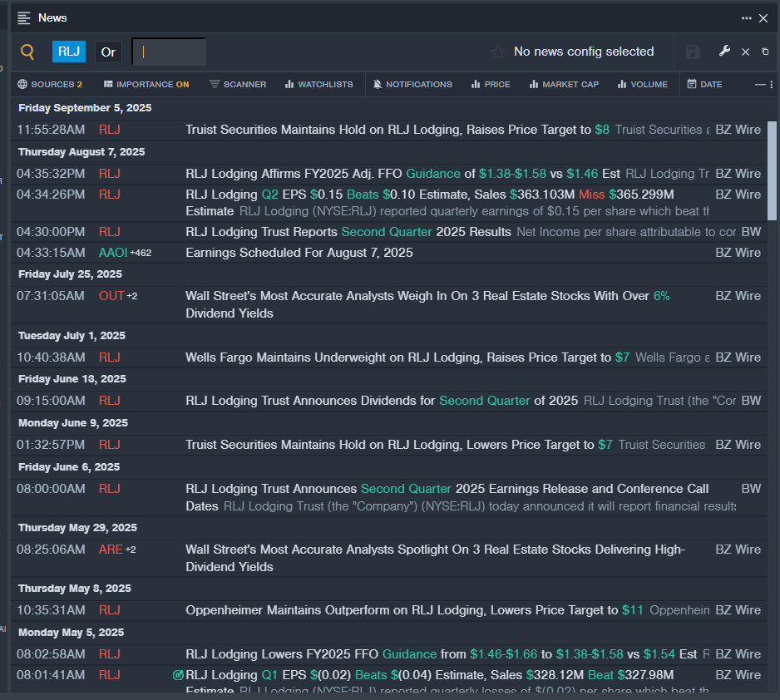Clear the news search X icon
This screenshot has height=700, width=780.
click(x=745, y=52)
